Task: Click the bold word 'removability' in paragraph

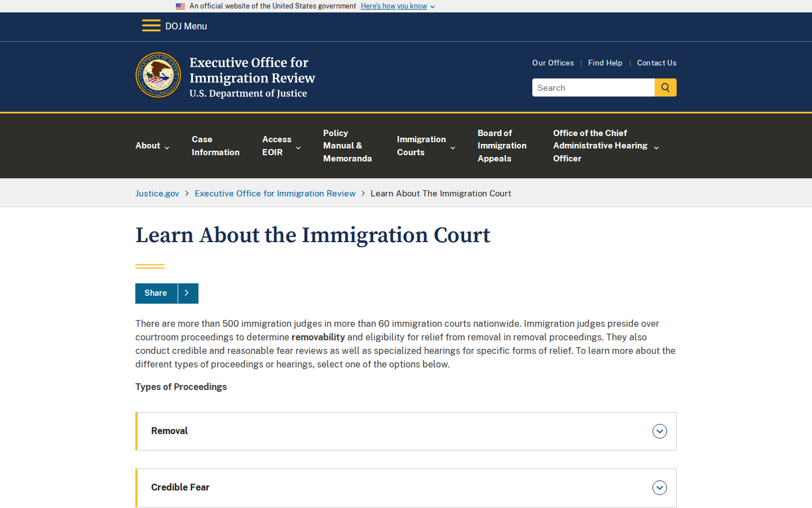Action: 318,337
